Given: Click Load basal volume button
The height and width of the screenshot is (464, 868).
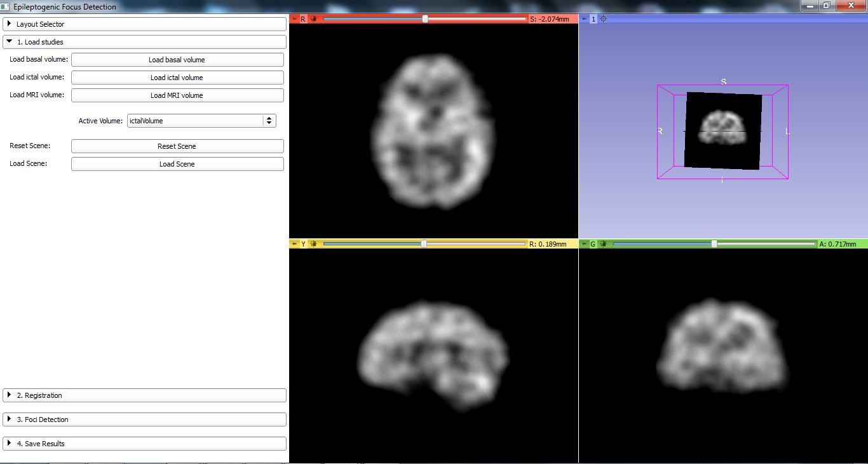Looking at the screenshot, I should 177,60.
